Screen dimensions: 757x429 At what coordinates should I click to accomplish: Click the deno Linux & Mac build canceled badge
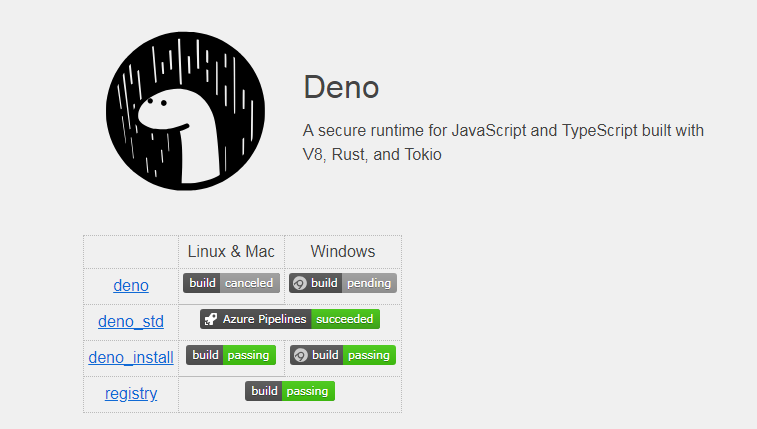point(231,283)
